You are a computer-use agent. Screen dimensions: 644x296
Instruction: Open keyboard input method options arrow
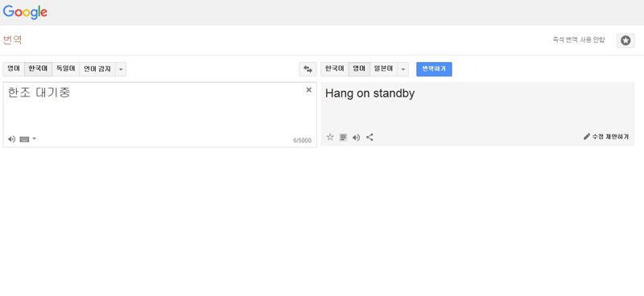[x=34, y=139]
